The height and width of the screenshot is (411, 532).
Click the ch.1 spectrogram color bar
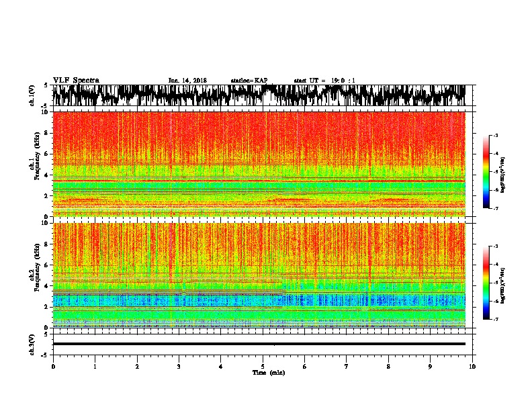click(x=486, y=172)
